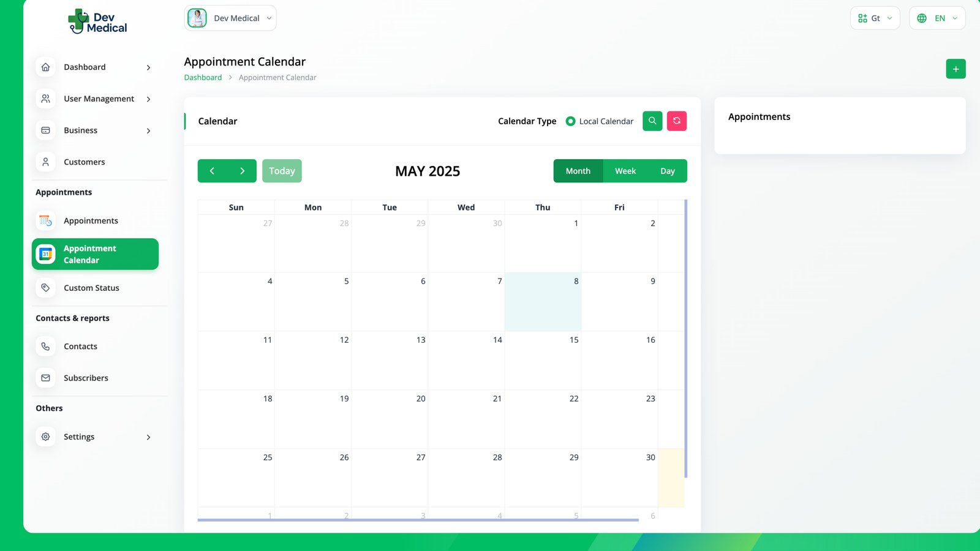Switch to the Week view tab

click(625, 171)
